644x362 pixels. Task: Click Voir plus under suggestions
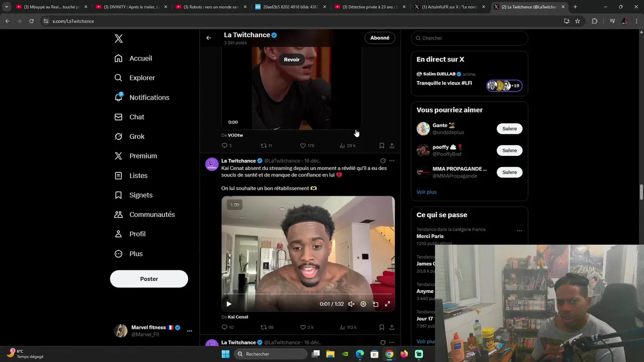click(427, 192)
